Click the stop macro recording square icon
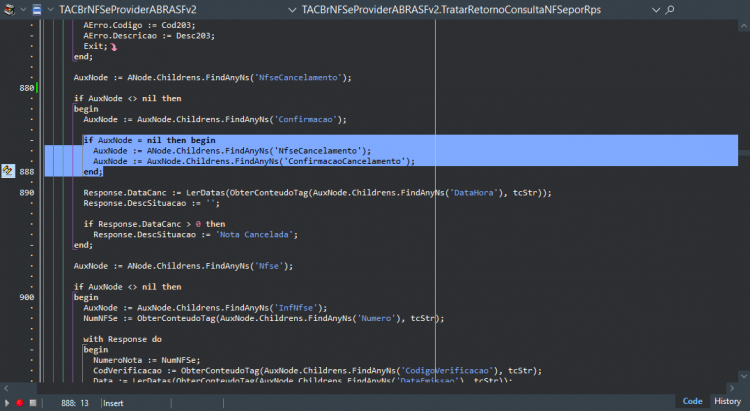This screenshot has height=411, width=750. tap(33, 403)
